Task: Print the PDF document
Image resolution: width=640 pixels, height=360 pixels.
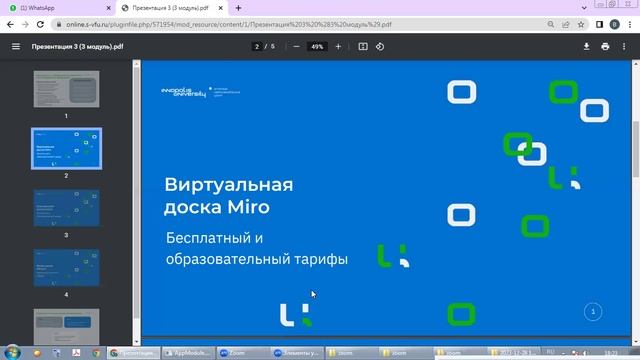Action: 605,47
